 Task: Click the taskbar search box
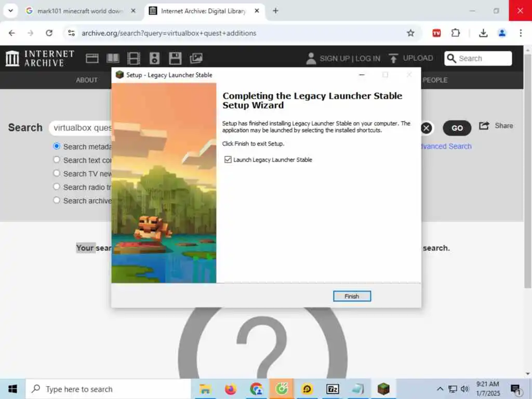(x=108, y=389)
